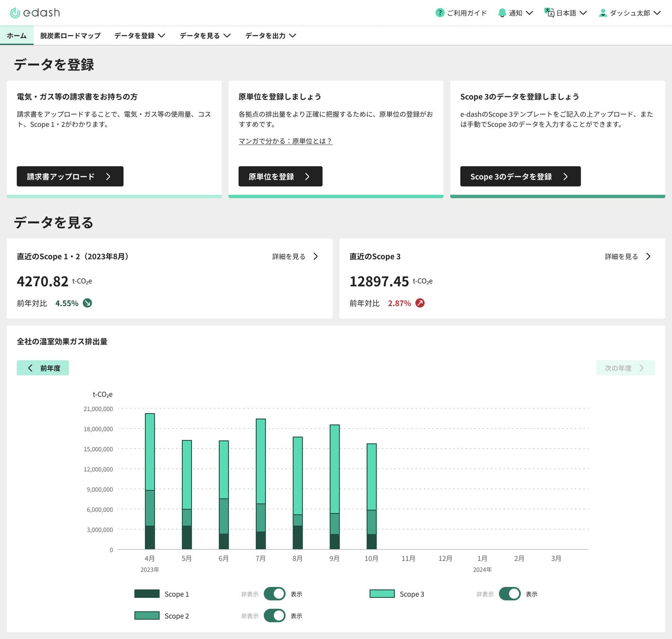Image resolution: width=672 pixels, height=639 pixels.
Task: Click the 10月 bar in the chart
Action: [x=372, y=496]
